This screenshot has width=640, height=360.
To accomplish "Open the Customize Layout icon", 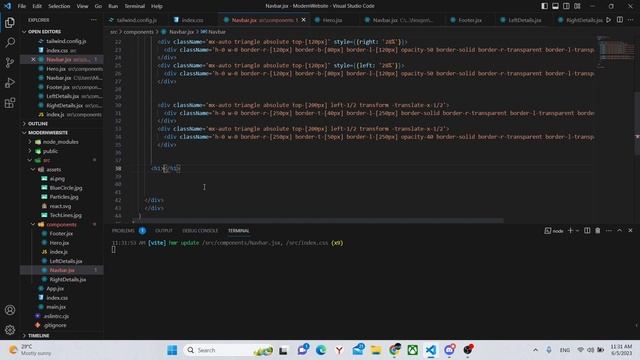I will coord(577,6).
